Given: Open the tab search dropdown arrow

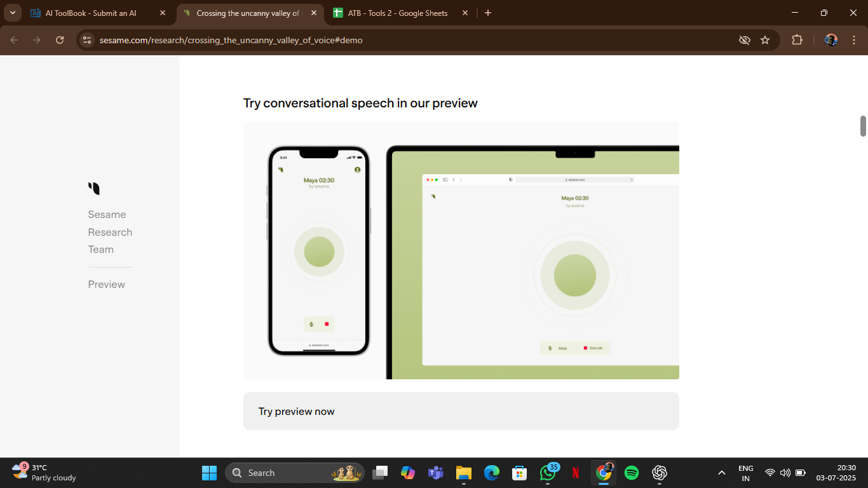Looking at the screenshot, I should (13, 13).
